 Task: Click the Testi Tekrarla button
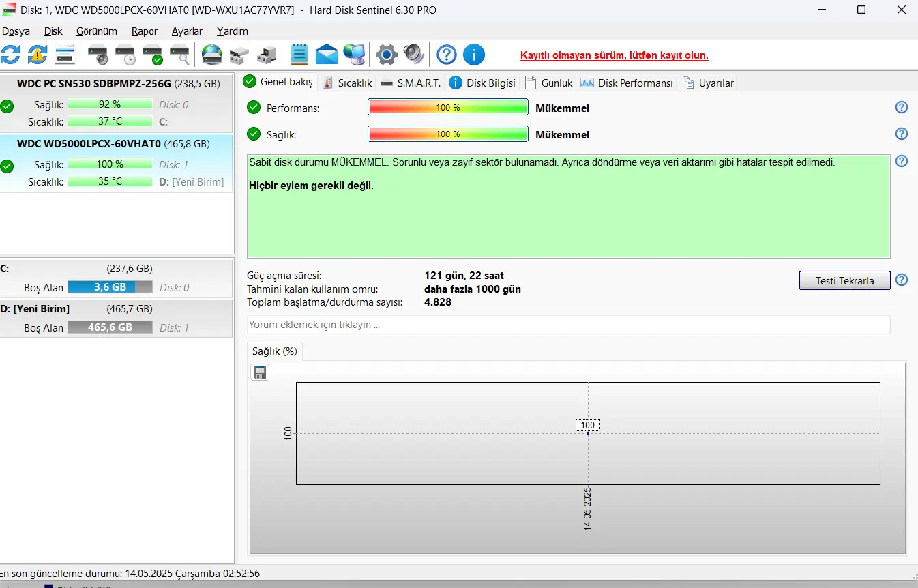pyautogui.click(x=844, y=280)
